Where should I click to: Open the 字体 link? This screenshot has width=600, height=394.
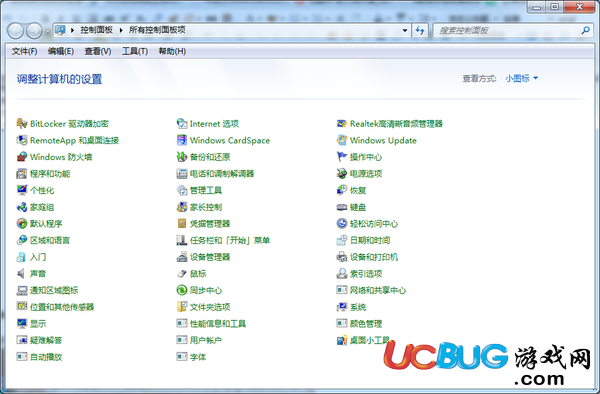(x=198, y=357)
